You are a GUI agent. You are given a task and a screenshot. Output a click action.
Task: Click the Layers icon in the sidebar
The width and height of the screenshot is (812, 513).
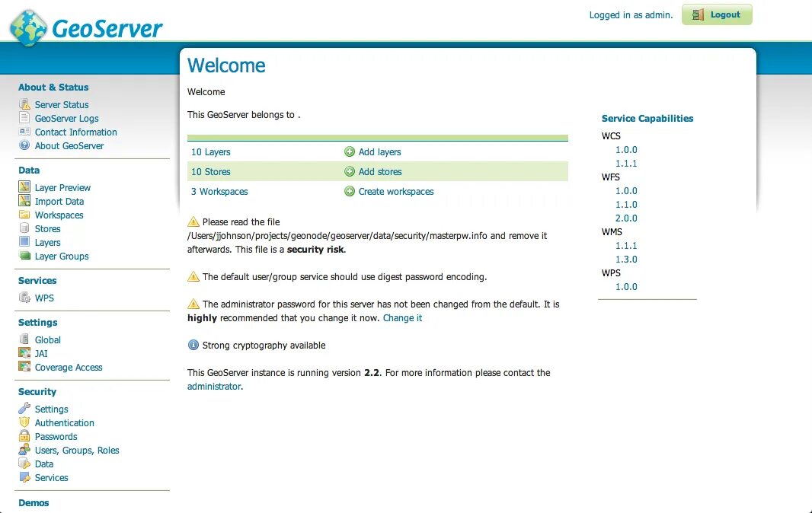point(24,242)
